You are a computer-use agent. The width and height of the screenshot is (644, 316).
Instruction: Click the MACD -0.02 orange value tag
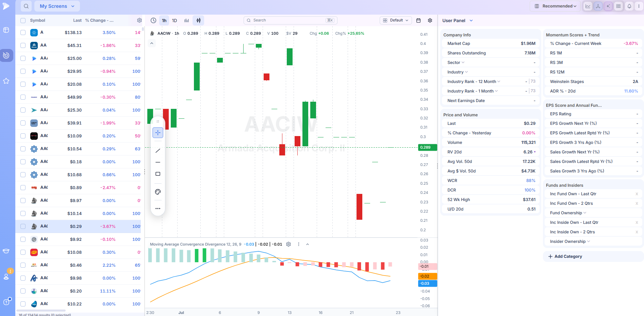pyautogui.click(x=427, y=276)
